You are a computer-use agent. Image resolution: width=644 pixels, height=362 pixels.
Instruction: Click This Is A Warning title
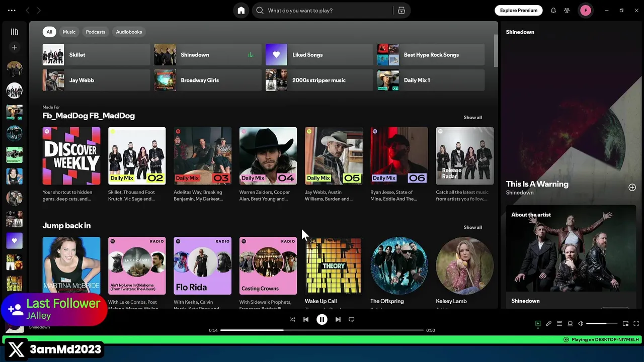tap(537, 184)
